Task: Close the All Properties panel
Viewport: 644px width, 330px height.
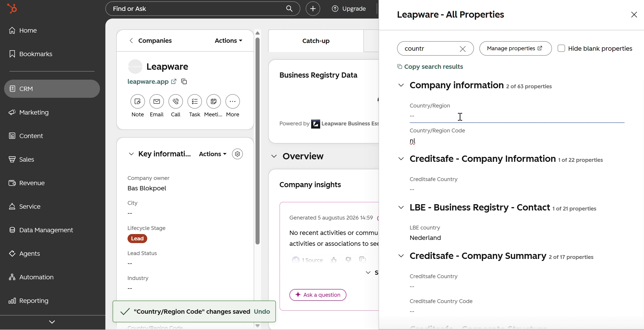Action: point(634,14)
